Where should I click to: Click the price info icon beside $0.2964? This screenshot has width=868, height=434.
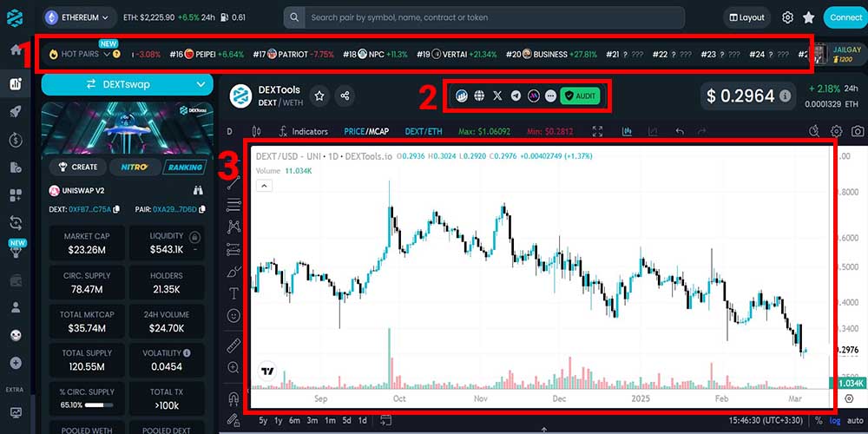(x=785, y=95)
